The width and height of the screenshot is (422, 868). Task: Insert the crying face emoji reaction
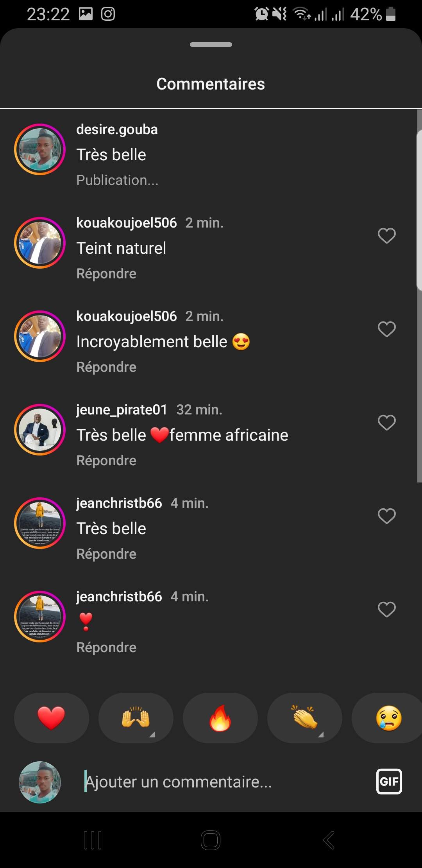pos(388,718)
